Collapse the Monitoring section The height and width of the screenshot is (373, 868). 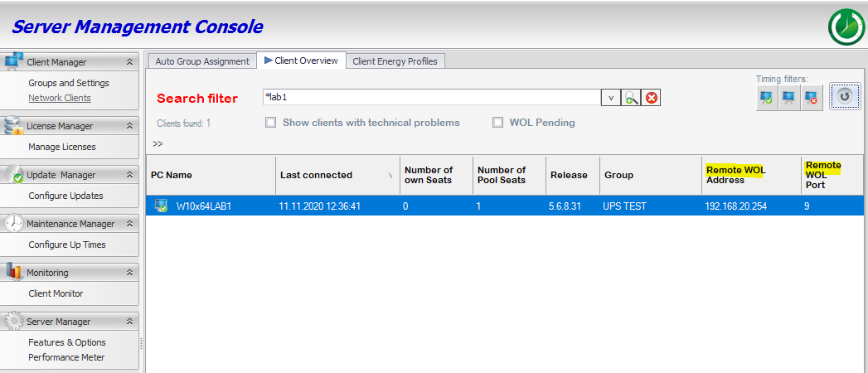point(129,272)
